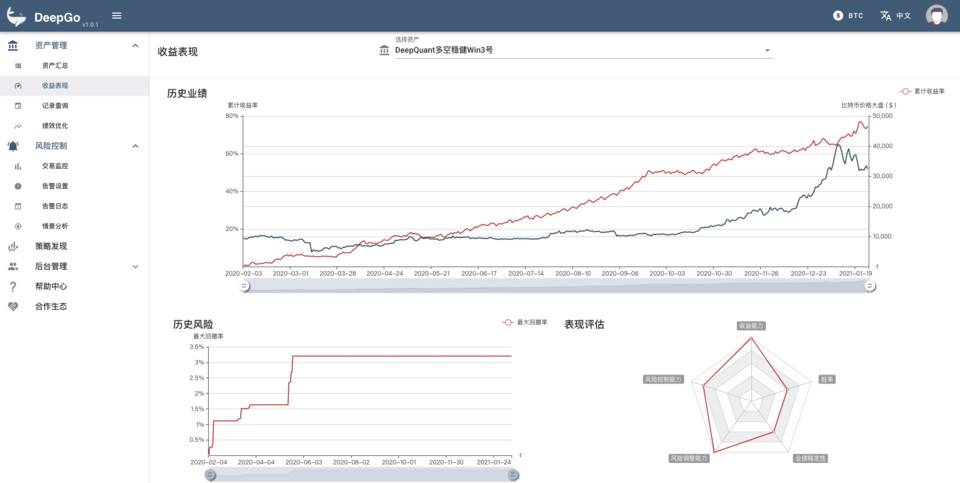Click the 历史业绩 heading
Image resolution: width=960 pixels, height=483 pixels.
tap(187, 94)
